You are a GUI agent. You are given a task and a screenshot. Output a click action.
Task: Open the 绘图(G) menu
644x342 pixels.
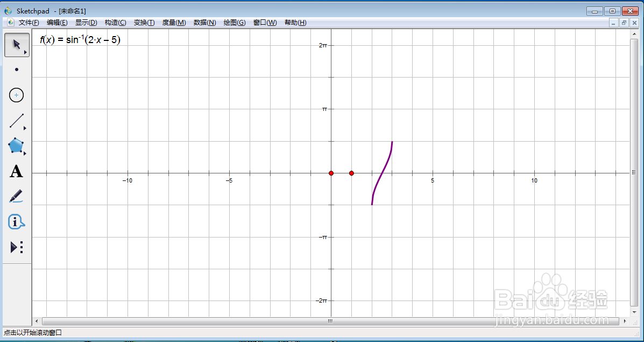coord(235,23)
